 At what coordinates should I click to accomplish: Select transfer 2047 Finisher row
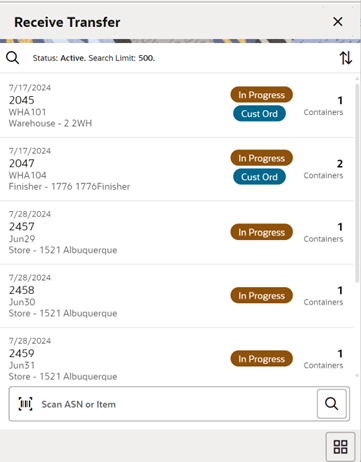pyautogui.click(x=177, y=169)
